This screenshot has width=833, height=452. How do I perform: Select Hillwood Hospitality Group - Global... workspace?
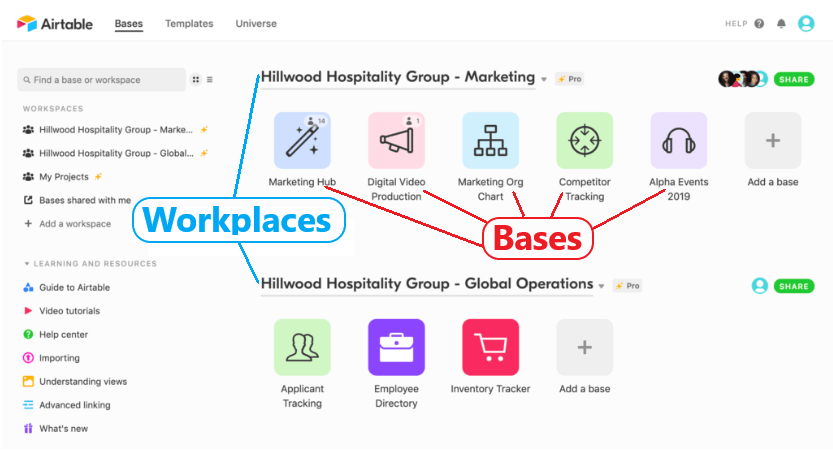[115, 153]
